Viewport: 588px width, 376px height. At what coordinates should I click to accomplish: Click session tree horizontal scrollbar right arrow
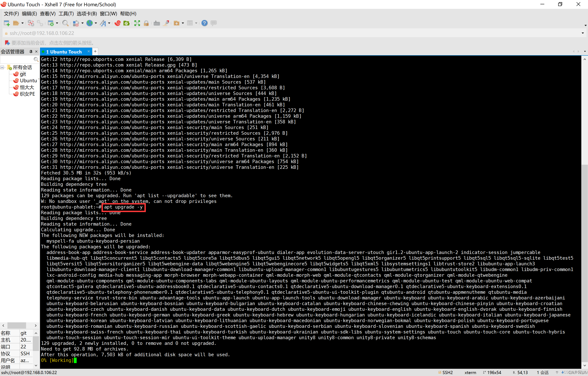click(x=36, y=325)
